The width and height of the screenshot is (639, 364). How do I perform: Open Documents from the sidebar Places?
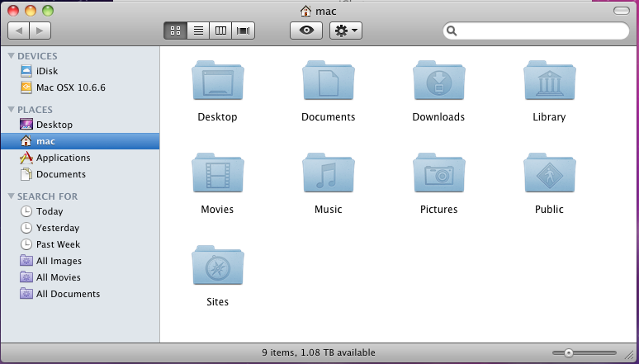point(80,174)
